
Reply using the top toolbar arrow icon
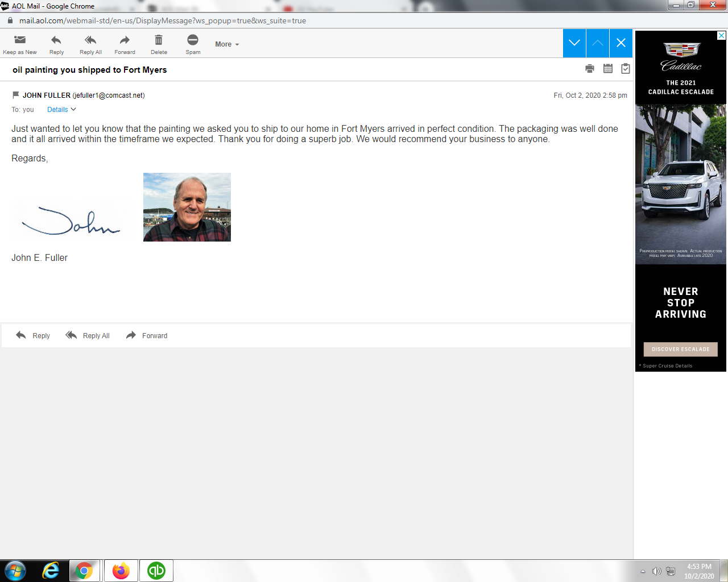[x=56, y=40]
